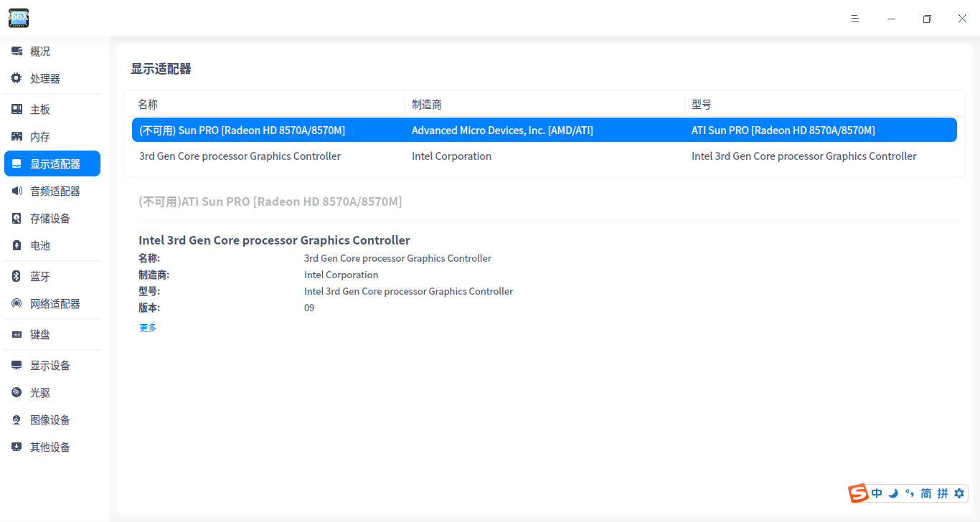Open the hamburger menu top-right
This screenshot has height=522, width=980.
pyautogui.click(x=854, y=18)
